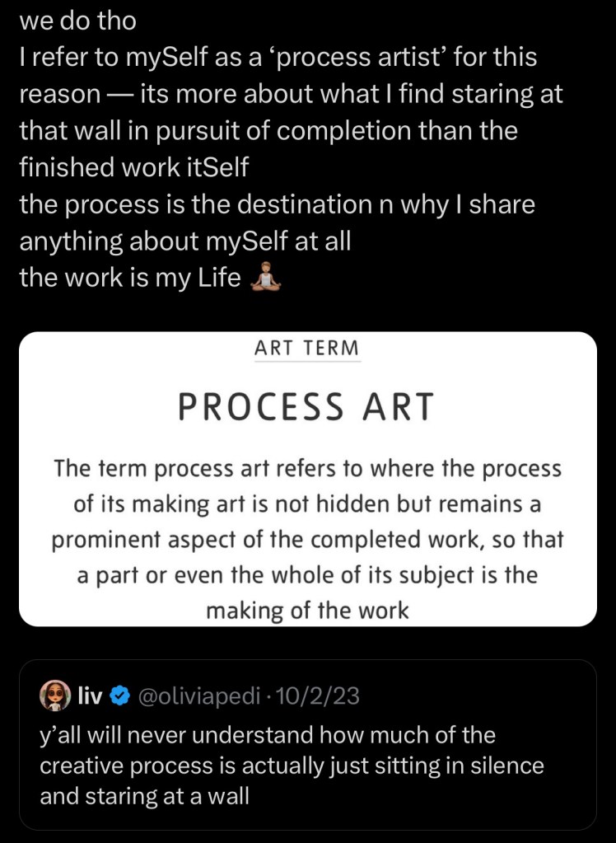
Task: Click the 'the work is my Life' line
Action: 130,279
